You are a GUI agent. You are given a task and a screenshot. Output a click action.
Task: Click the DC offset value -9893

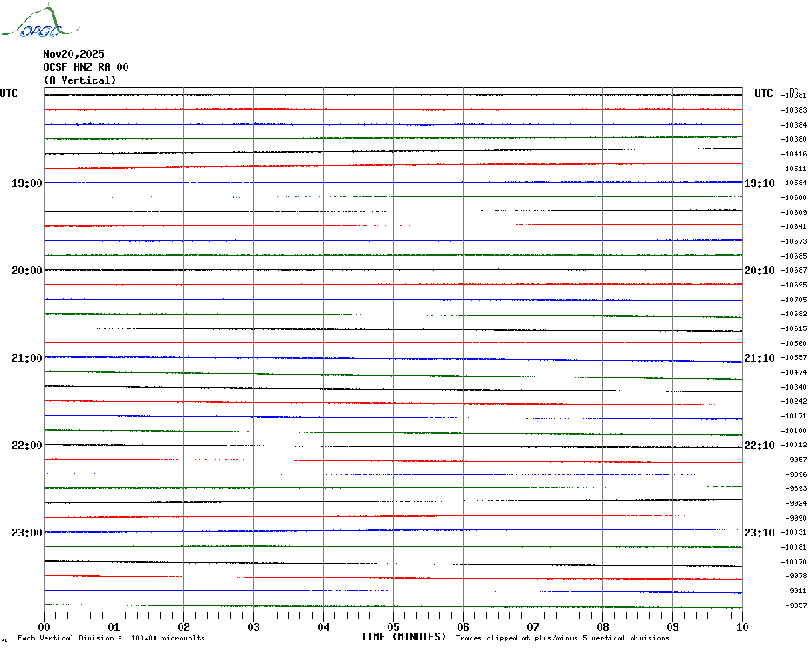(x=796, y=488)
